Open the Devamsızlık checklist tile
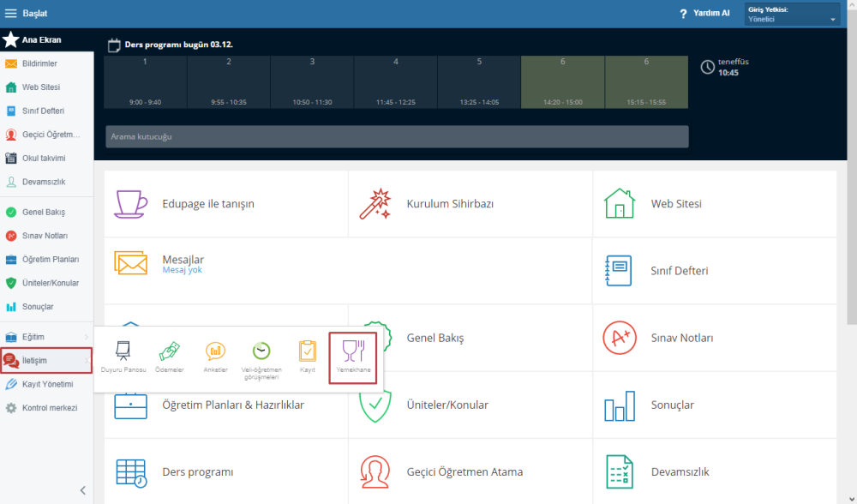The image size is (857, 504). click(x=715, y=471)
